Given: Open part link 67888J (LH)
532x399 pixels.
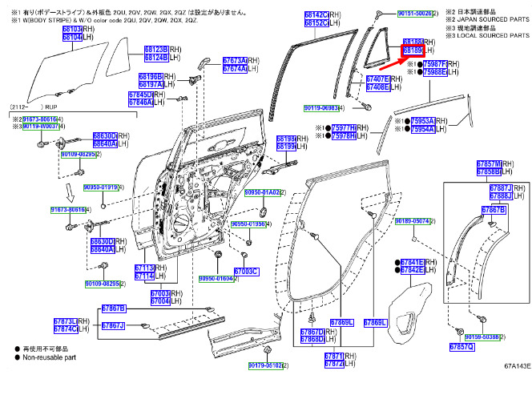Looking at the screenshot, I should pos(501,196).
